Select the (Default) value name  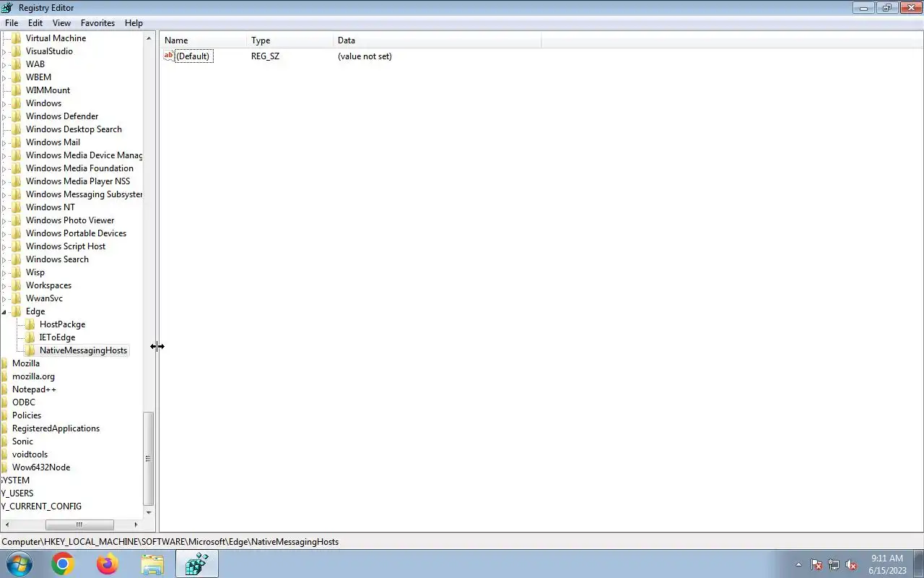tap(193, 56)
